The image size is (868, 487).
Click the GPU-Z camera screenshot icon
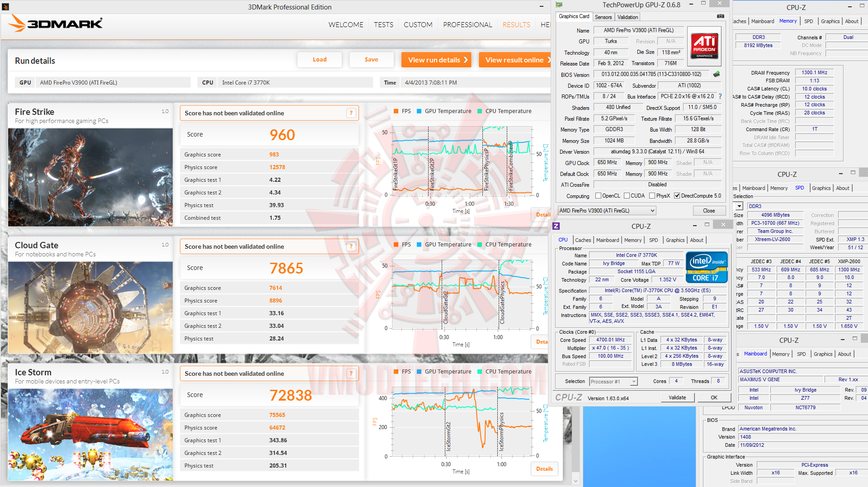(x=721, y=16)
